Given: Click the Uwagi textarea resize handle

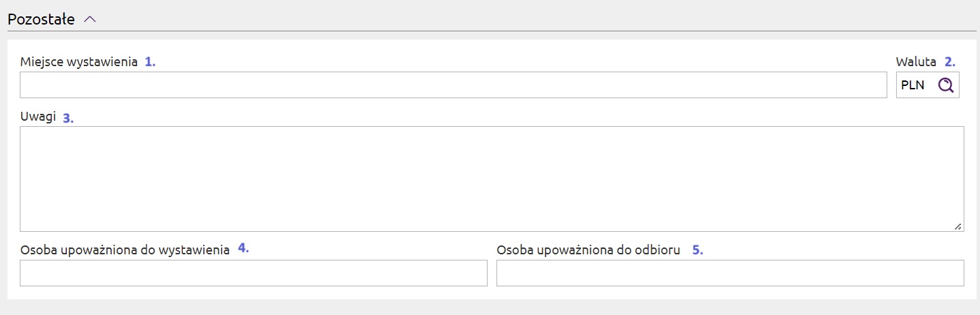Looking at the screenshot, I should pyautogui.click(x=958, y=226).
